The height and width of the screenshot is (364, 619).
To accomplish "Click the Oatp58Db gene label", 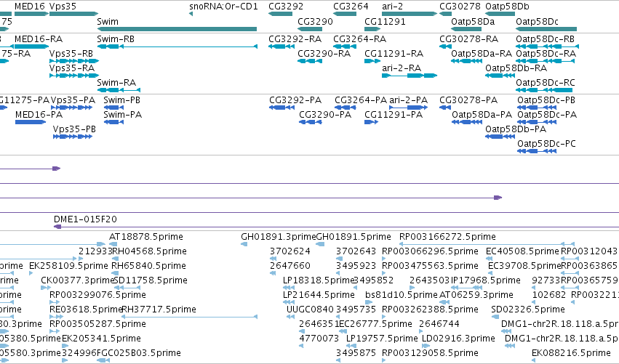I will (507, 7).
